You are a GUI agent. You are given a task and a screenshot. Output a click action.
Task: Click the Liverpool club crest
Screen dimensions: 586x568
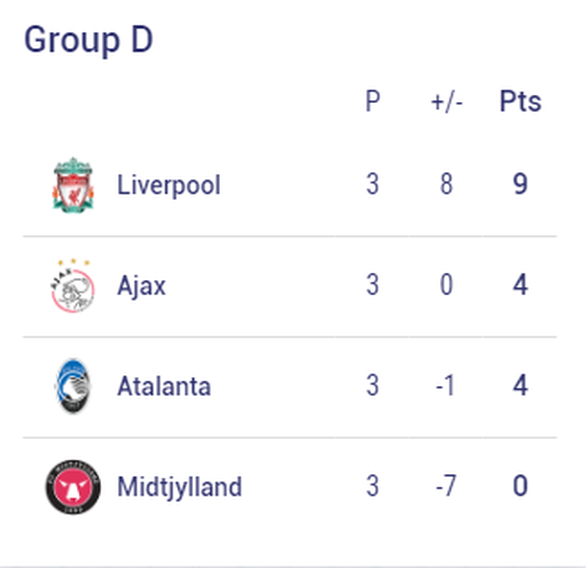pos(73,185)
